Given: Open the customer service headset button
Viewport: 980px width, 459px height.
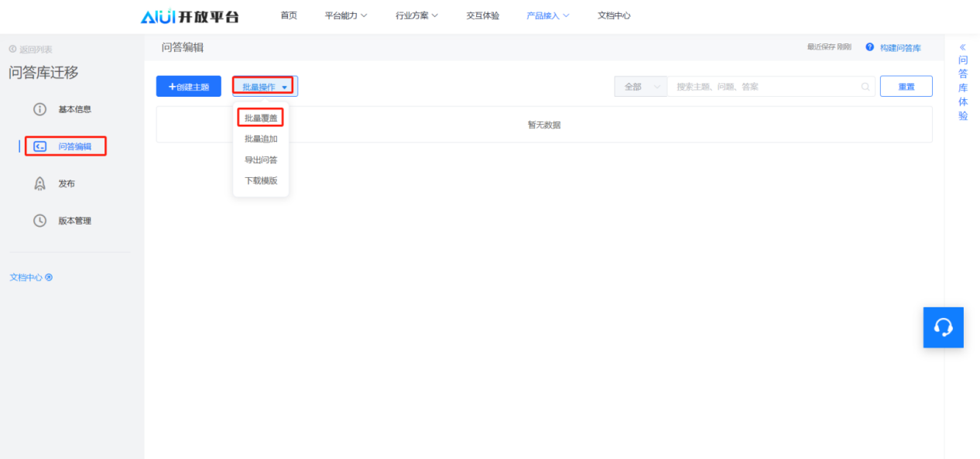Looking at the screenshot, I should point(943,327).
